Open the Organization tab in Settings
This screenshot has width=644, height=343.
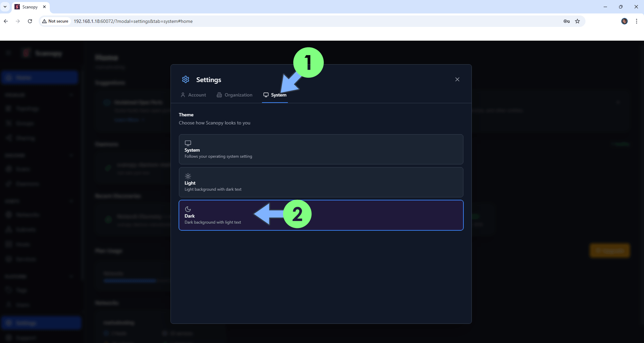(235, 95)
